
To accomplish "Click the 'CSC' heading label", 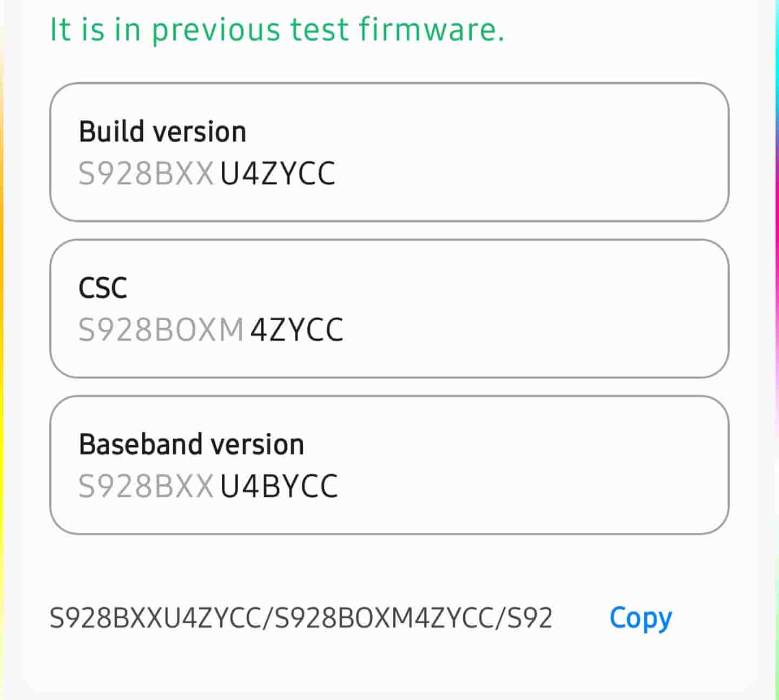I will coord(103,288).
